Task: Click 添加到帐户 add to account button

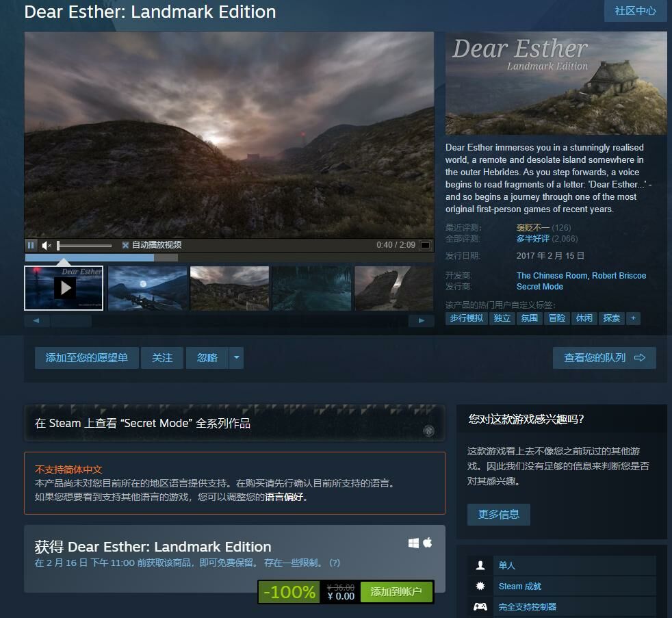Action: tap(396, 592)
